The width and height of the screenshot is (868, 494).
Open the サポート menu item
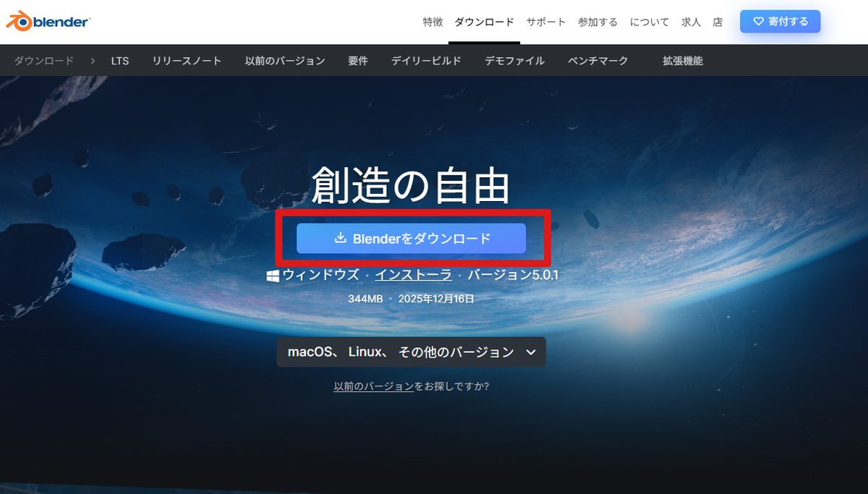[546, 22]
